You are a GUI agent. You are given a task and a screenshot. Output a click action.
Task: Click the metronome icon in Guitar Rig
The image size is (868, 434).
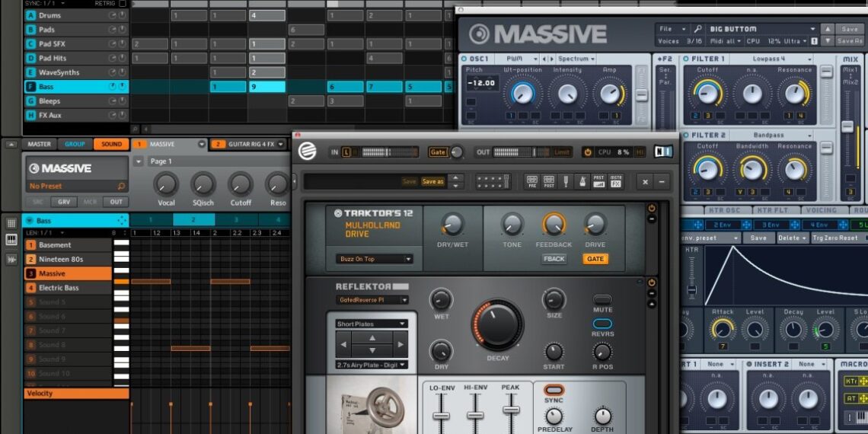pyautogui.click(x=582, y=181)
